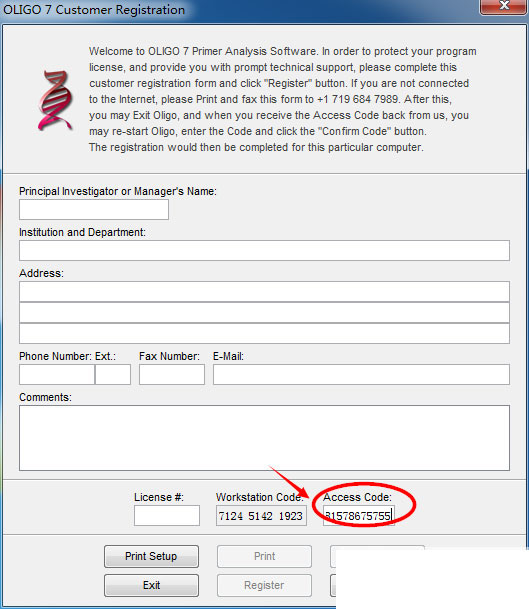Image resolution: width=529 pixels, height=609 pixels.
Task: Click the Exit button
Action: tap(151, 585)
